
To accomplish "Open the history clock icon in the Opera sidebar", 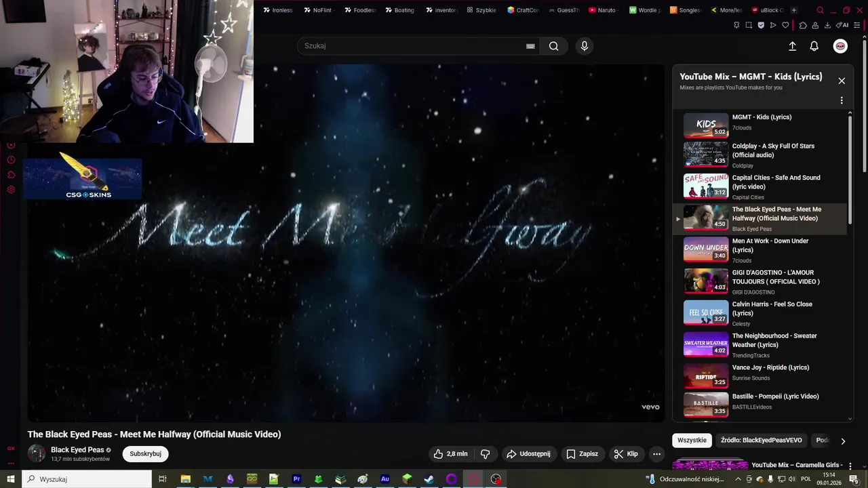I will pyautogui.click(x=11, y=160).
